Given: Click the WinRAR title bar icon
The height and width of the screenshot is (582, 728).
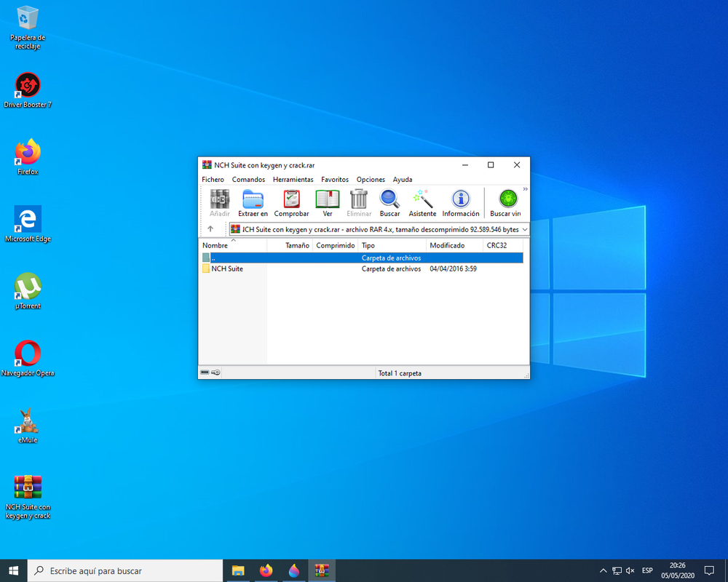Looking at the screenshot, I should pos(207,164).
